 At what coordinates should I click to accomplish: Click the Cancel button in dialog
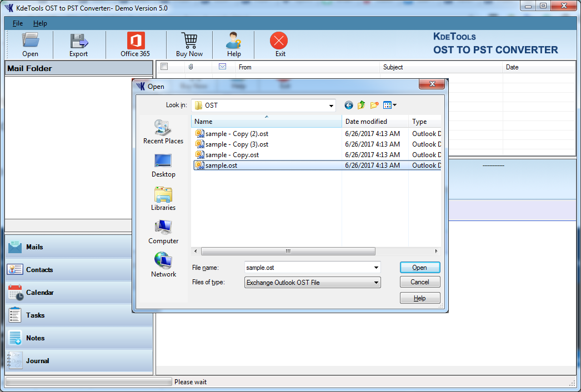[420, 282]
